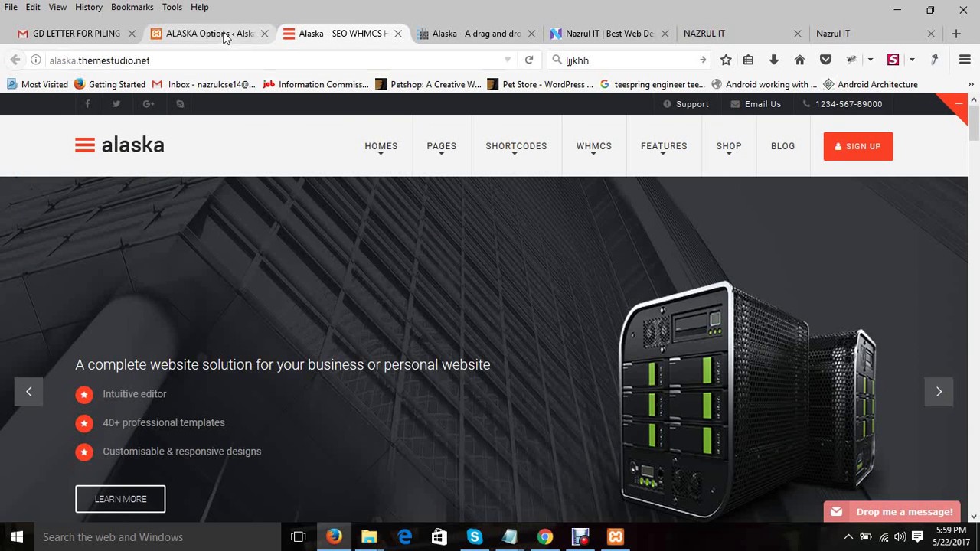Open File Explorer from the taskbar
The image size is (980, 551).
369,536
